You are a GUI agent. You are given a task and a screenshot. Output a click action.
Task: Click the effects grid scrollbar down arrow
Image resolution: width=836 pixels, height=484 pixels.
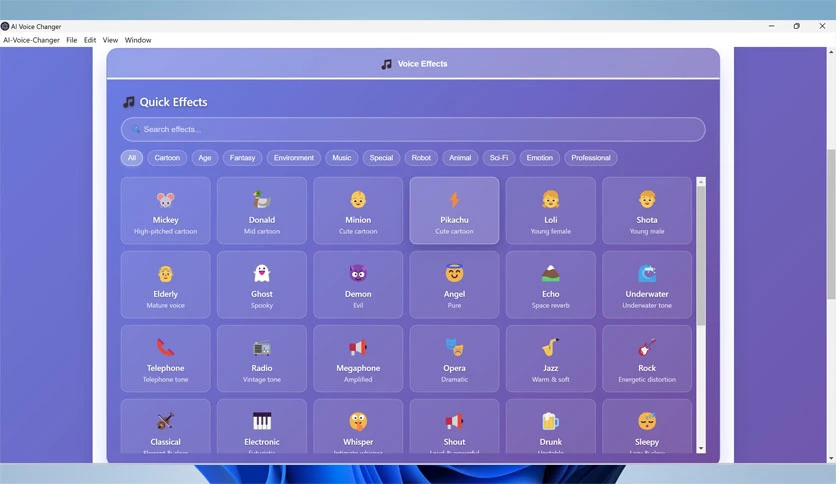(701, 449)
